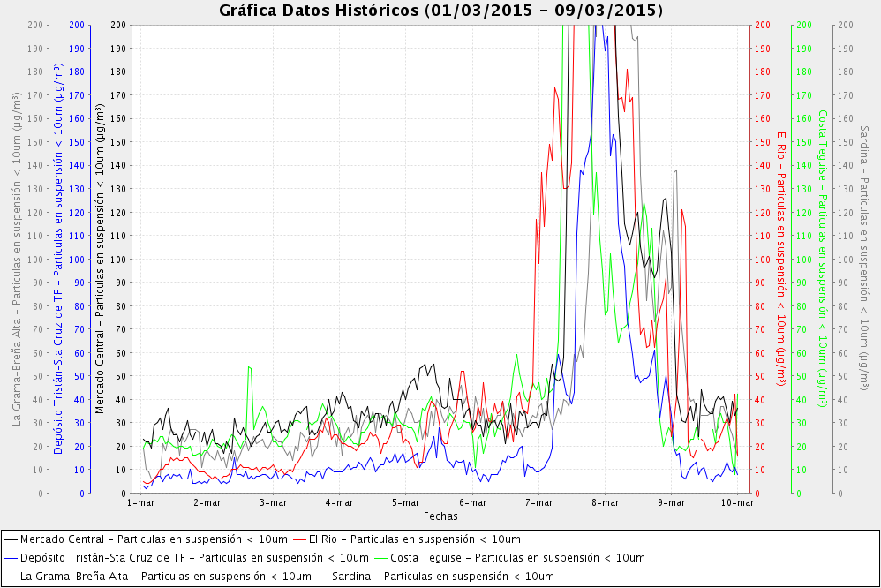Image resolution: width=881 pixels, height=588 pixels.
Task: Click the La Grama-Breña Alta legend line marker
Action: 11,577
